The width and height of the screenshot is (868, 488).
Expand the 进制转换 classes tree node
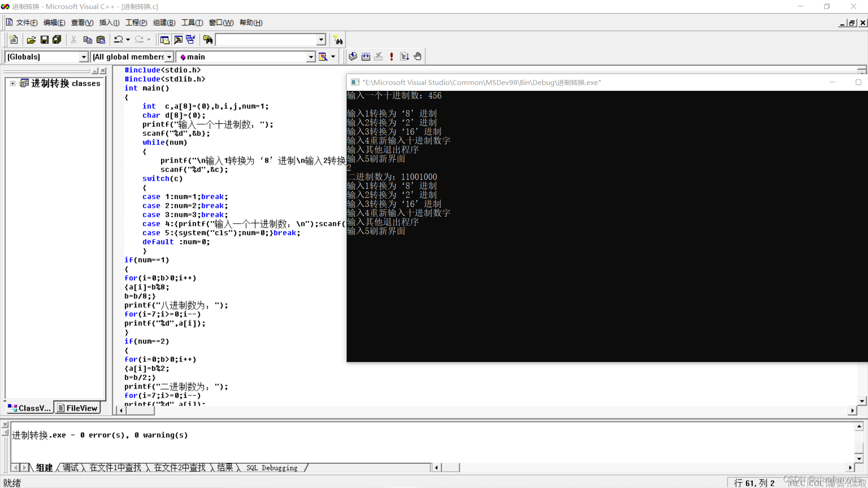[13, 83]
